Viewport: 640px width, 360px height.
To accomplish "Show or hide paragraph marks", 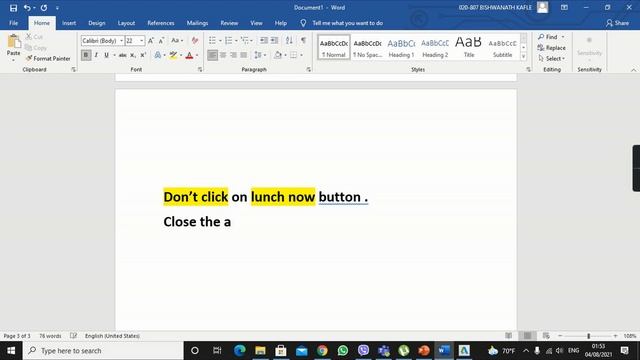I will 303,40.
